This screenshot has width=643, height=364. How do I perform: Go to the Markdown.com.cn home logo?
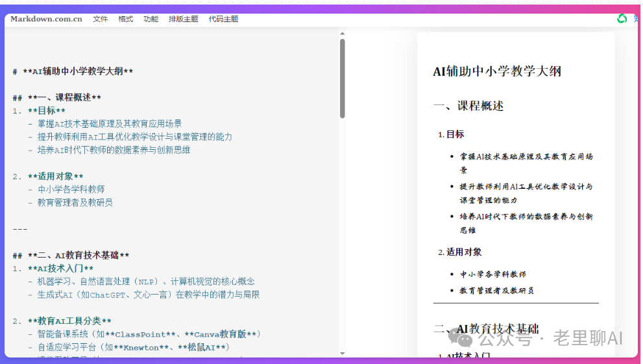coord(46,19)
